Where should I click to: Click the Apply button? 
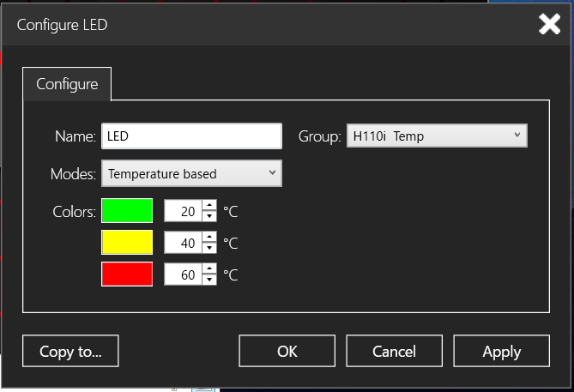pyautogui.click(x=502, y=351)
